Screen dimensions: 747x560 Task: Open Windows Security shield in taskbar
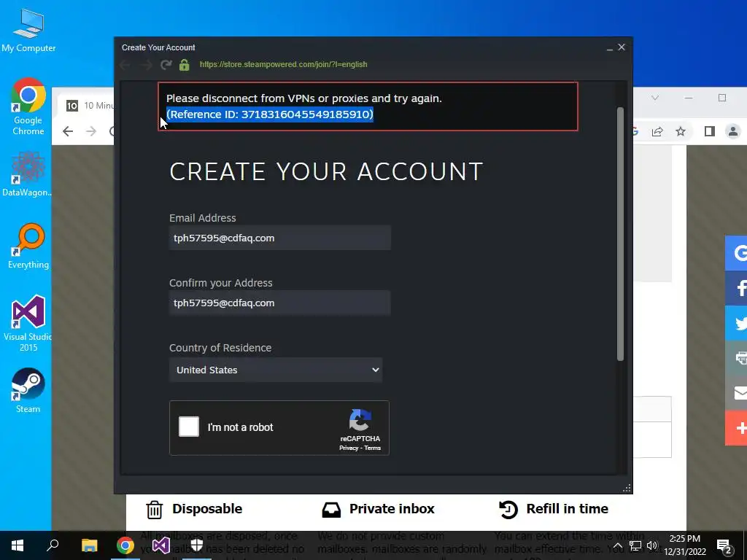[x=197, y=545]
